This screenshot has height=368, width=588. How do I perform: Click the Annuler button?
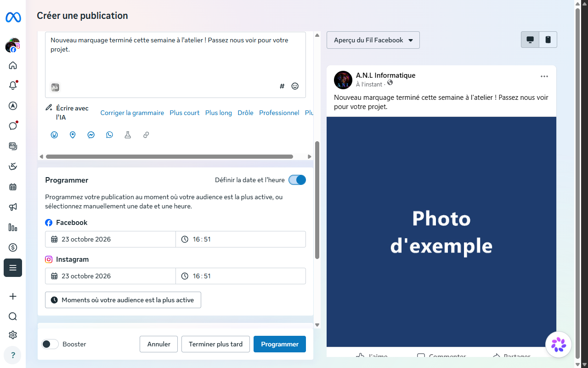159,344
